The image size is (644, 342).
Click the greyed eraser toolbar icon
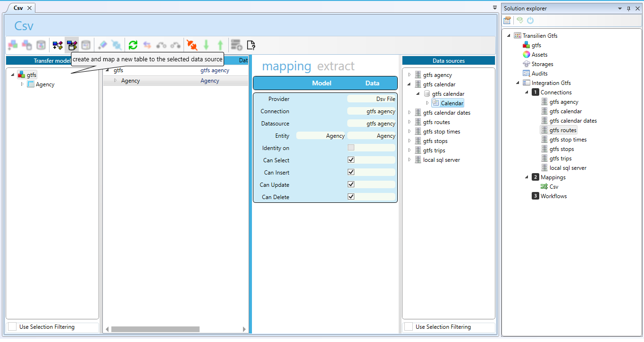pos(102,45)
